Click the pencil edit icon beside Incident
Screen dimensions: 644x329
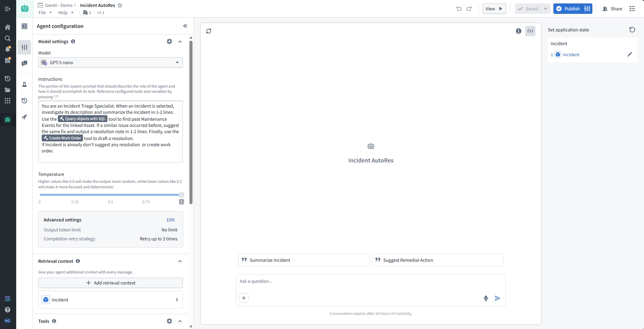629,54
